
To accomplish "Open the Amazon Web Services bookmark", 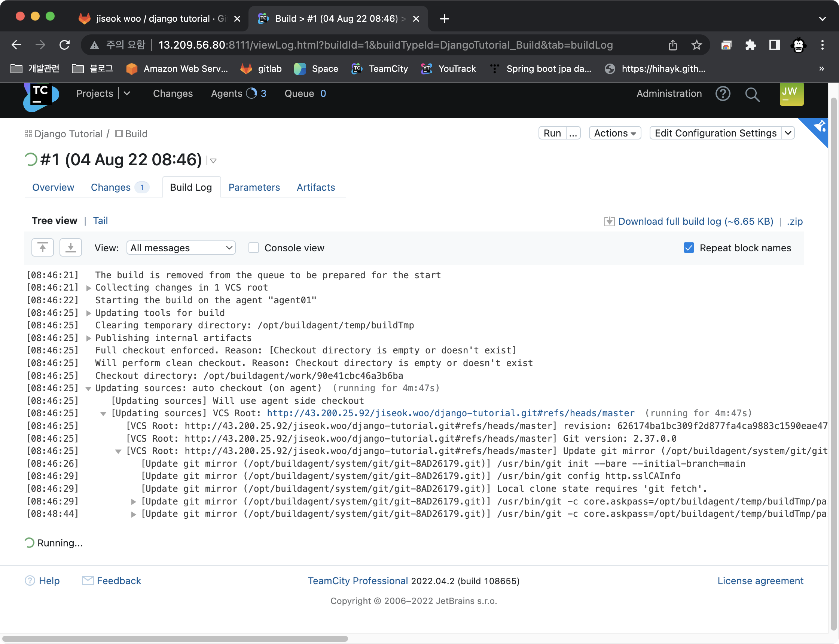I will pos(177,68).
